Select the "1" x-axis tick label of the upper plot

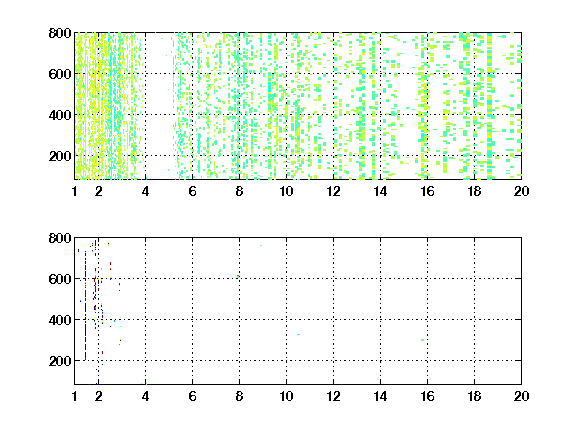(75, 191)
